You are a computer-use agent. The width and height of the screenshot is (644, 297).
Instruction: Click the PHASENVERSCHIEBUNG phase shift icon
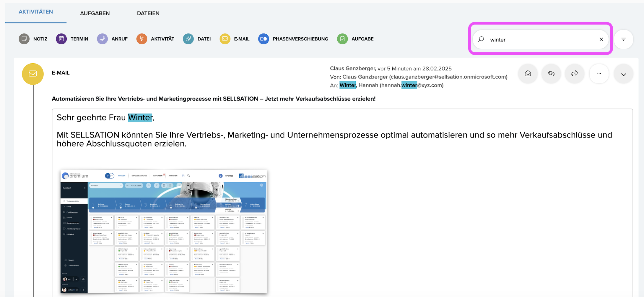point(264,39)
